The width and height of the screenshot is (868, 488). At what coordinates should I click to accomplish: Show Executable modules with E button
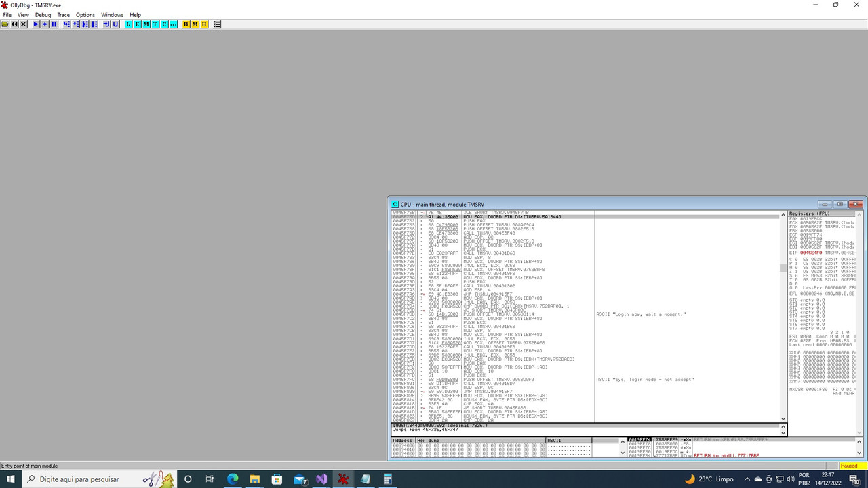coord(138,24)
